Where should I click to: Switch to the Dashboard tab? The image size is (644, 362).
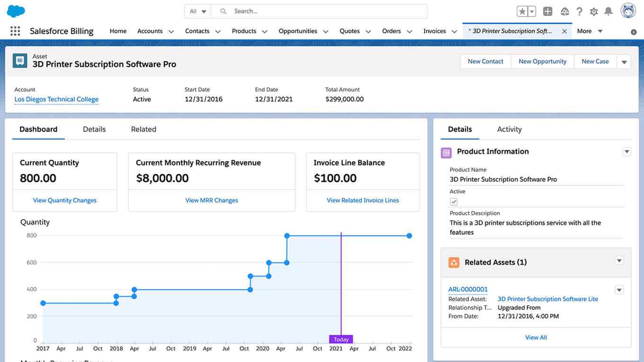[38, 129]
